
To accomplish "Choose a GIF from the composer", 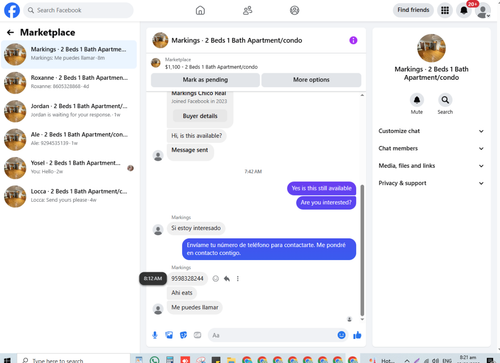I will (x=197, y=335).
